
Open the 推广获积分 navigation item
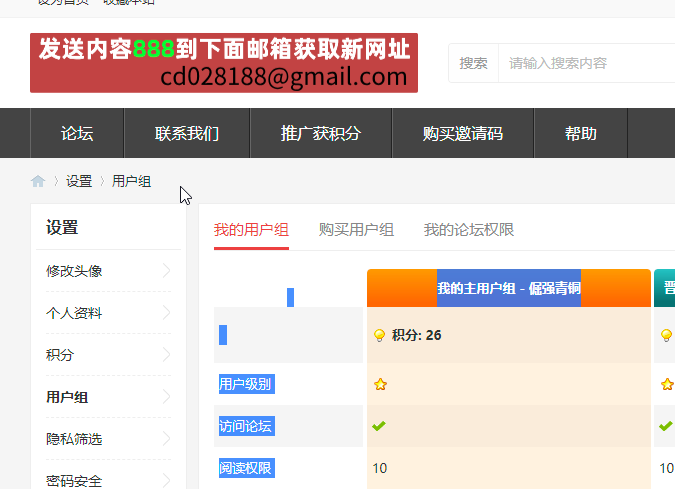click(x=321, y=133)
